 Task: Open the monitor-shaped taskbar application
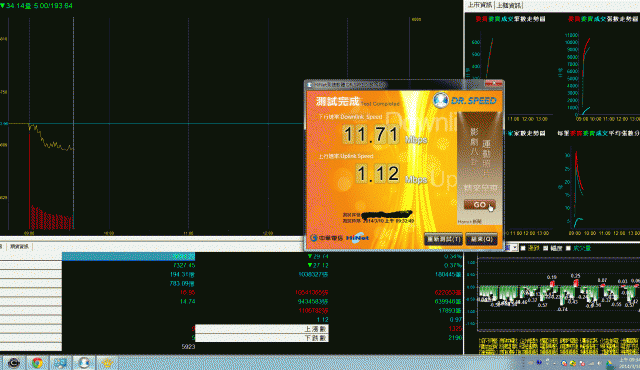tap(60, 363)
